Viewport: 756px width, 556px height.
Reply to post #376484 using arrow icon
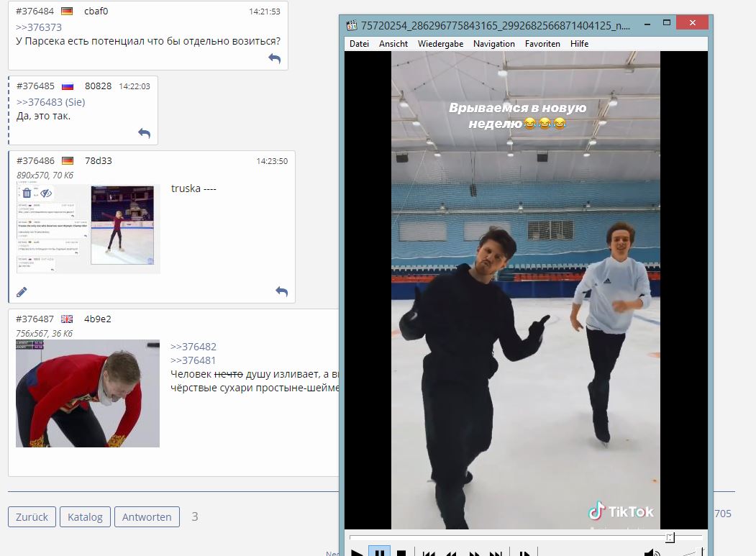tap(274, 59)
